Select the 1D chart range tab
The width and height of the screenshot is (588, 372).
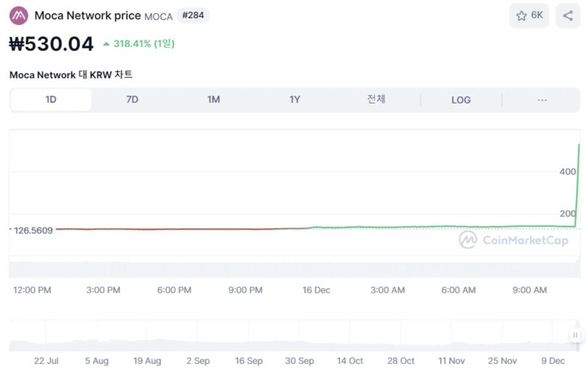[51, 100]
